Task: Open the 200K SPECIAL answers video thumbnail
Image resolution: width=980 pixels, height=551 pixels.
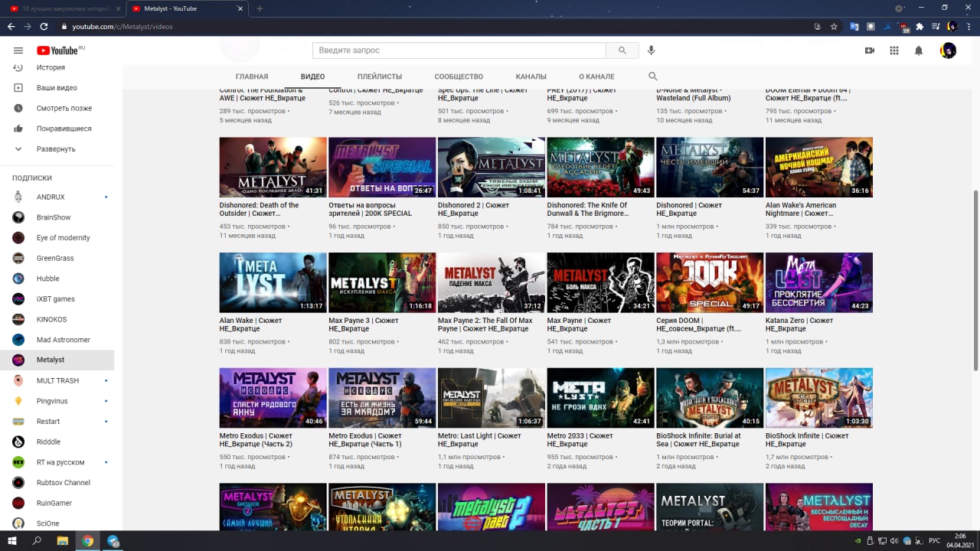Action: (382, 168)
